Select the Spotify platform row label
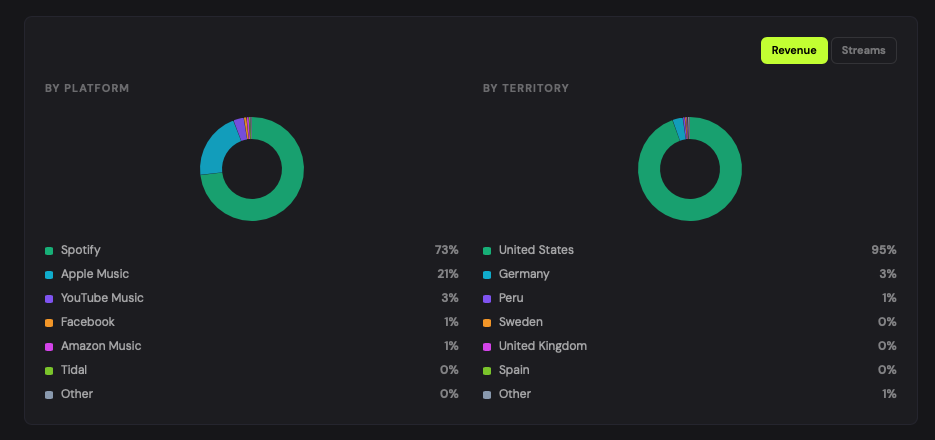Image resolution: width=935 pixels, height=440 pixels. pyautogui.click(x=80, y=250)
